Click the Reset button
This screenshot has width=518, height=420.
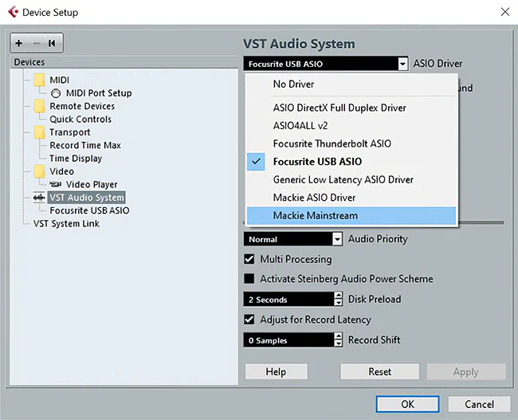point(380,371)
